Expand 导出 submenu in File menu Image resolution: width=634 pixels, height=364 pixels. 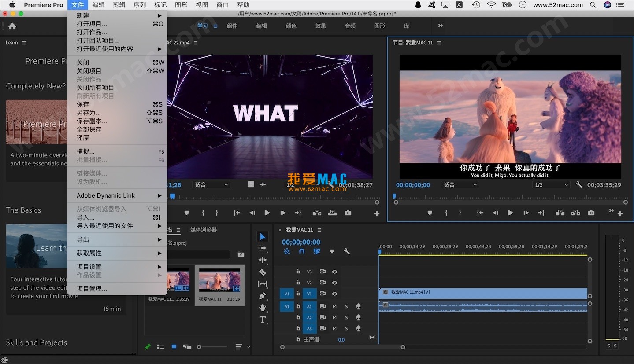[x=117, y=239]
